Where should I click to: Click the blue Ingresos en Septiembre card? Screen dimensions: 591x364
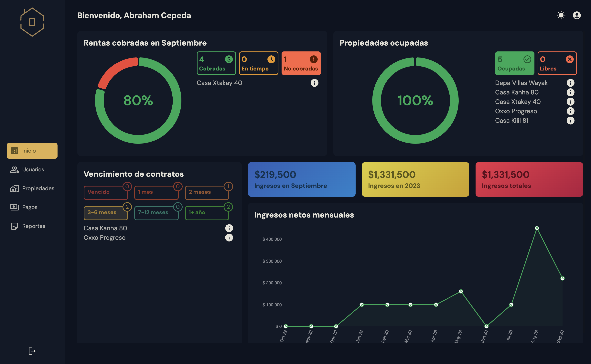point(301,179)
